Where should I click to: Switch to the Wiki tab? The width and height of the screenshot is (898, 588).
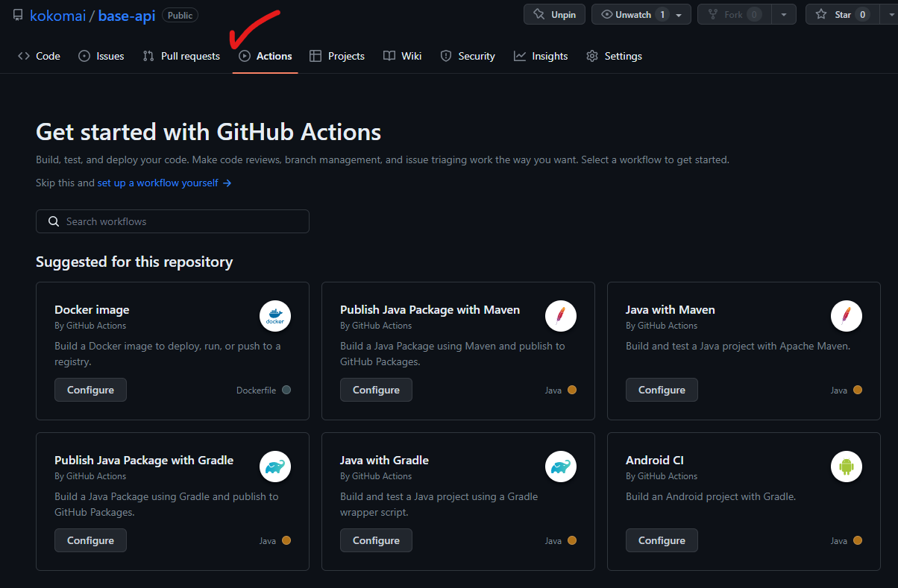tap(403, 56)
